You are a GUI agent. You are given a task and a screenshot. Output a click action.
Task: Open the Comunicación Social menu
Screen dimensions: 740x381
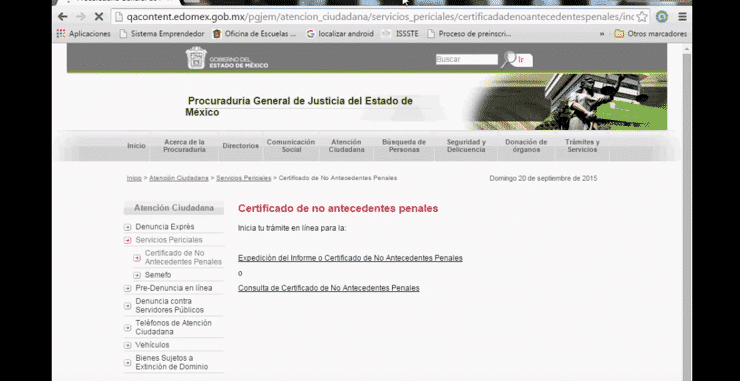coord(291,146)
